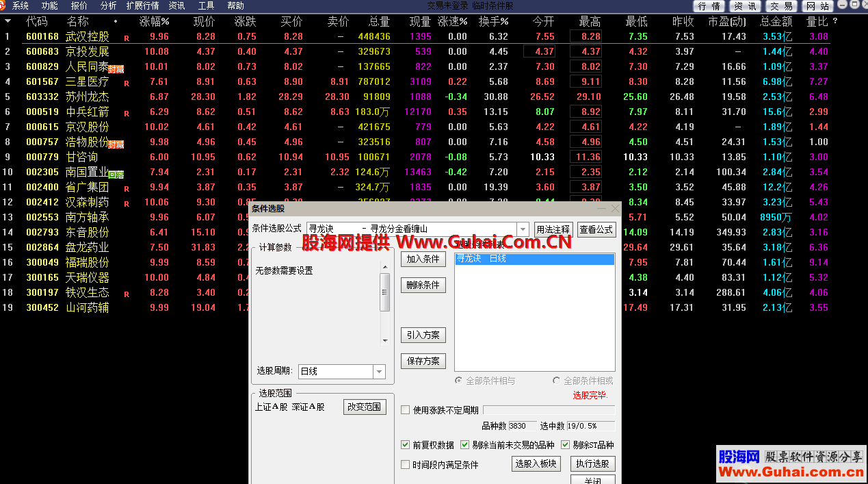Click the 回落 badge on 南国置业

(x=116, y=175)
